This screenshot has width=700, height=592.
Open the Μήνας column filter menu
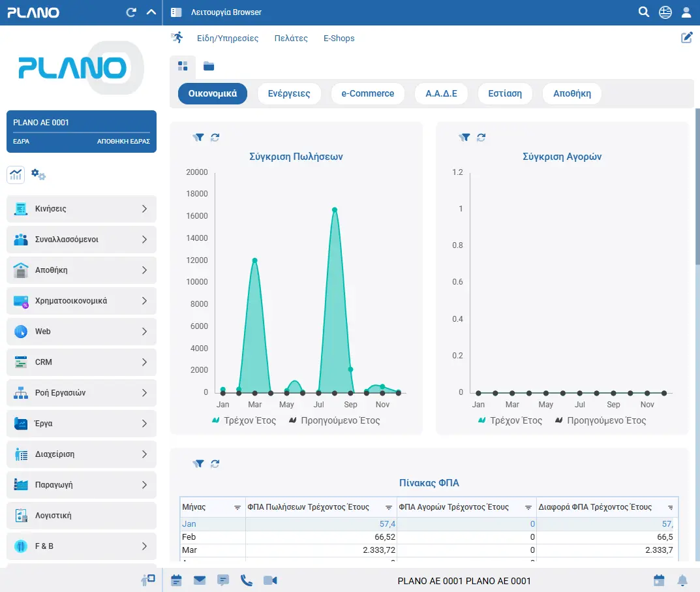tap(237, 507)
